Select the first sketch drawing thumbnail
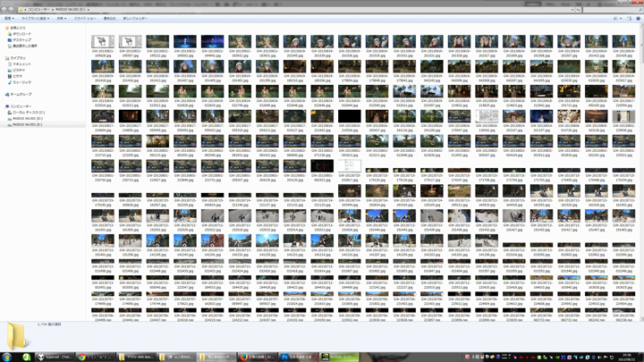The width and height of the screenshot is (644, 362). 103,41
